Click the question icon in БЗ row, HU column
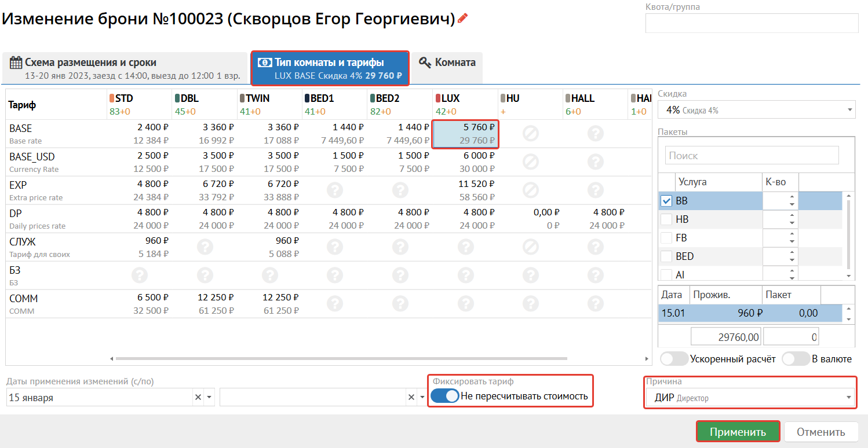 click(531, 276)
